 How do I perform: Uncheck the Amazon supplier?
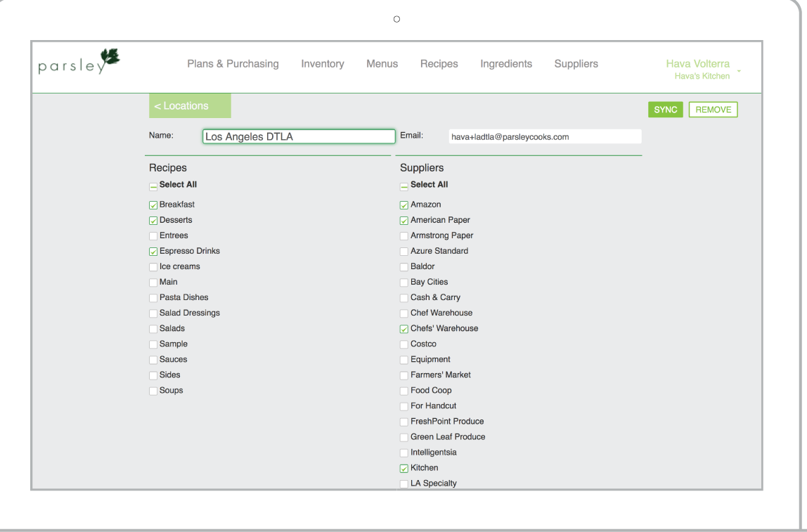coord(404,205)
